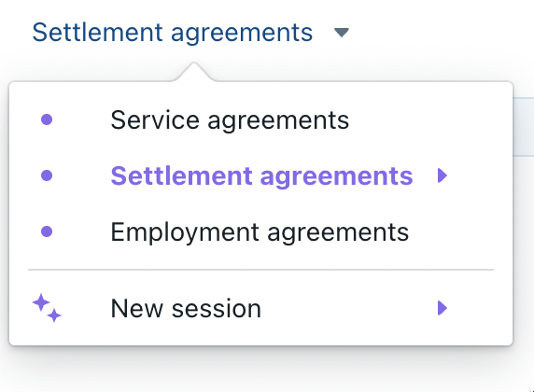The image size is (534, 392).
Task: Click the light blue strip at right edge
Action: (524, 127)
